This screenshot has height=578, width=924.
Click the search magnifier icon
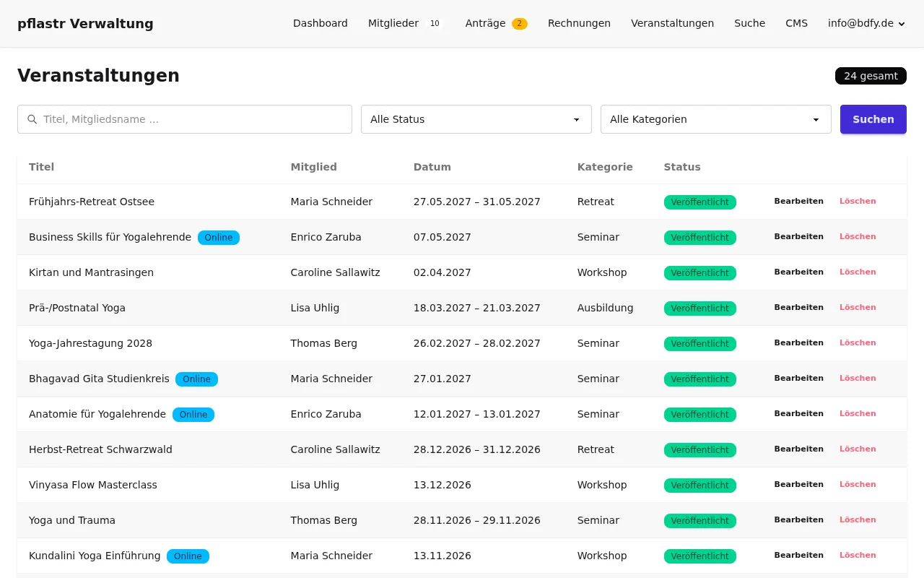pos(32,119)
